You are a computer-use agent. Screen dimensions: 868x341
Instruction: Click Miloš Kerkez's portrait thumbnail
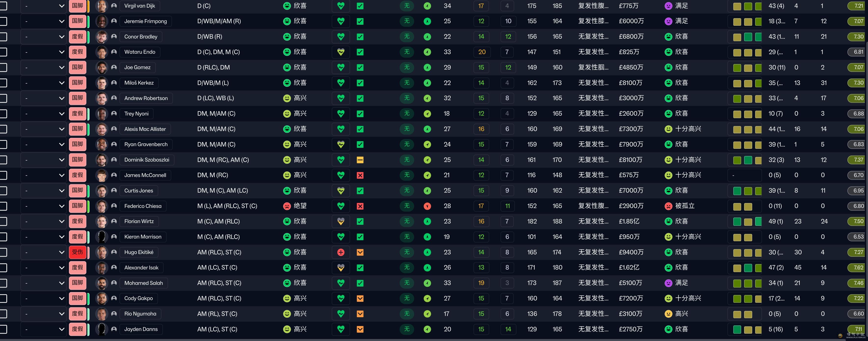pos(101,83)
